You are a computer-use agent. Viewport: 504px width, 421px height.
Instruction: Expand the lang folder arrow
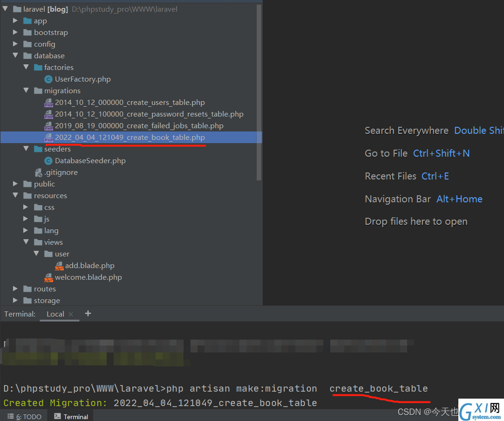point(26,230)
